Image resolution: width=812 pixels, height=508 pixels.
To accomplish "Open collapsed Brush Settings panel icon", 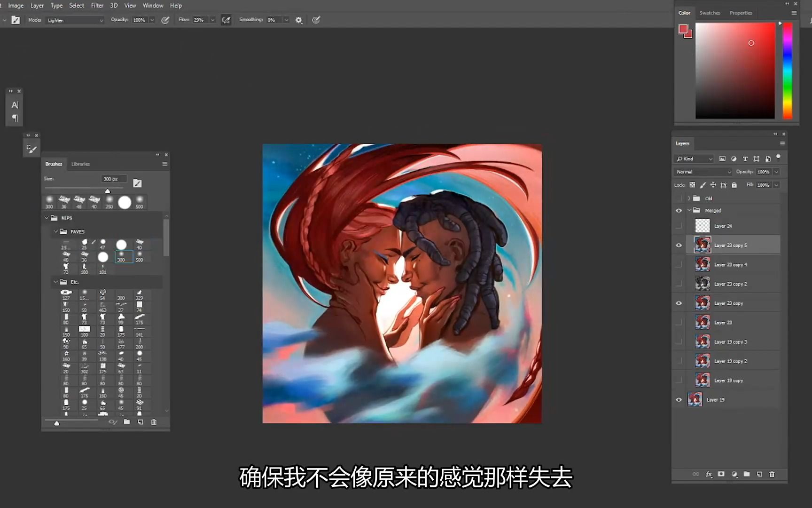I will (31, 149).
